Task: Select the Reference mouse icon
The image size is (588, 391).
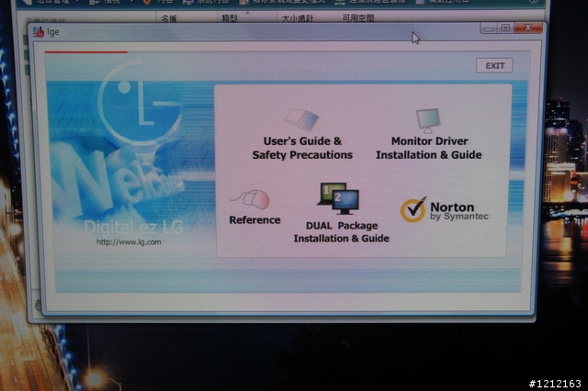Action: point(250,199)
